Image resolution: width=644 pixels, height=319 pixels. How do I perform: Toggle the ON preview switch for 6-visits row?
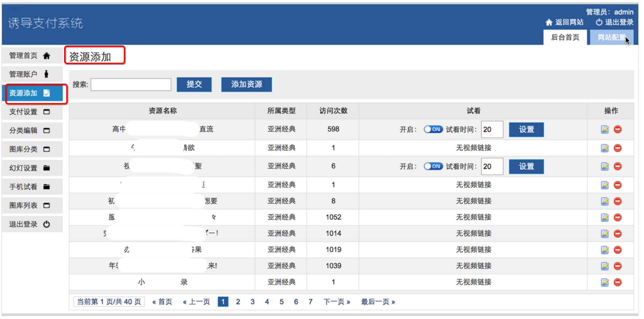(433, 166)
